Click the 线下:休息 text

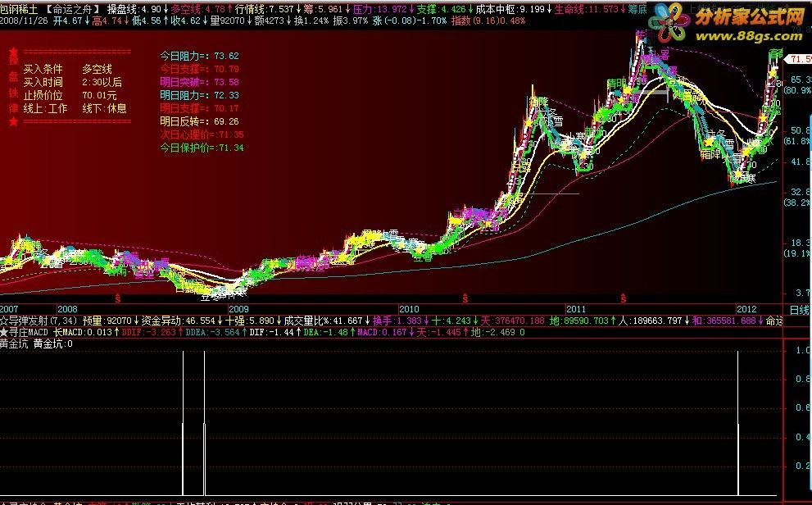coord(104,108)
